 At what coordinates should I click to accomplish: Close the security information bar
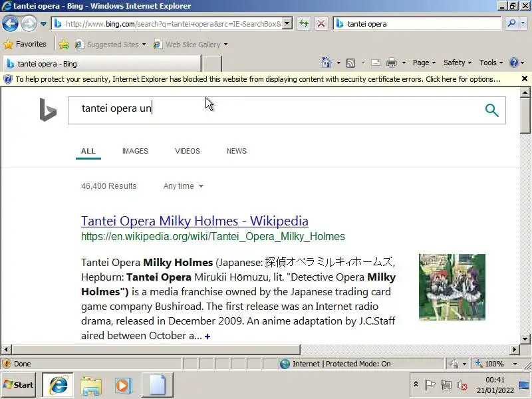coord(525,78)
